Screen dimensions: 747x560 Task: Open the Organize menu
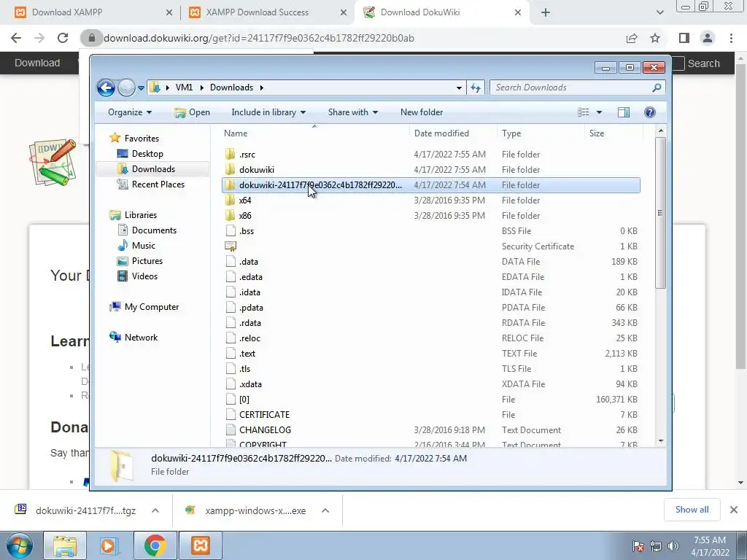tap(130, 112)
